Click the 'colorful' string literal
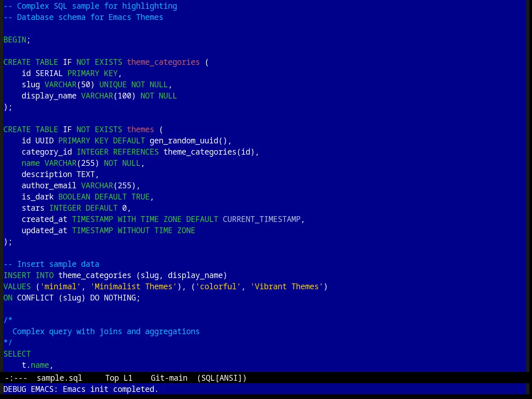The width and height of the screenshot is (532, 399). [218, 287]
